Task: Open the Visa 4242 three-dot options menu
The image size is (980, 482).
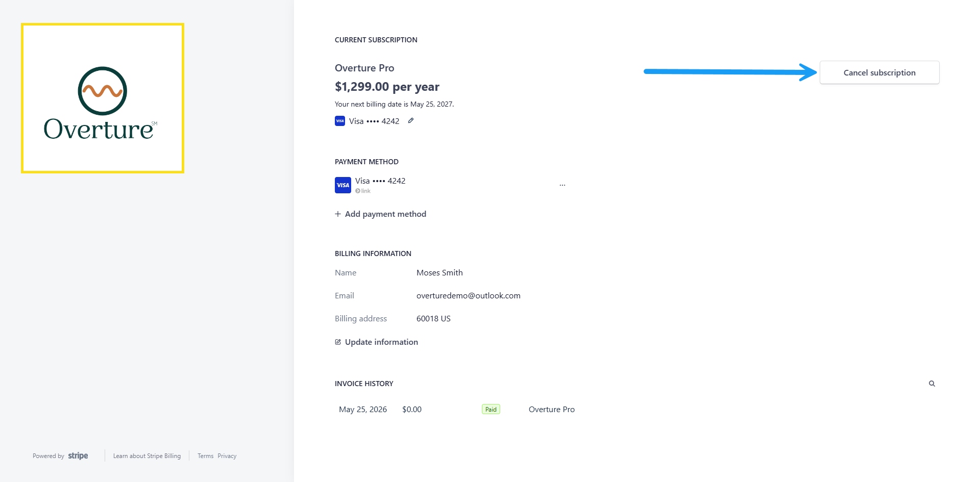Action: coord(562,185)
